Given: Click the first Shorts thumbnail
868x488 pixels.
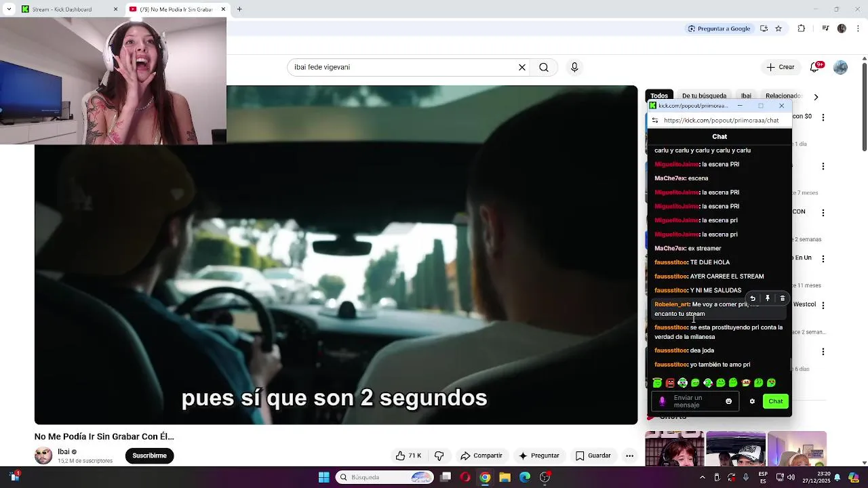Looking at the screenshot, I should [675, 449].
